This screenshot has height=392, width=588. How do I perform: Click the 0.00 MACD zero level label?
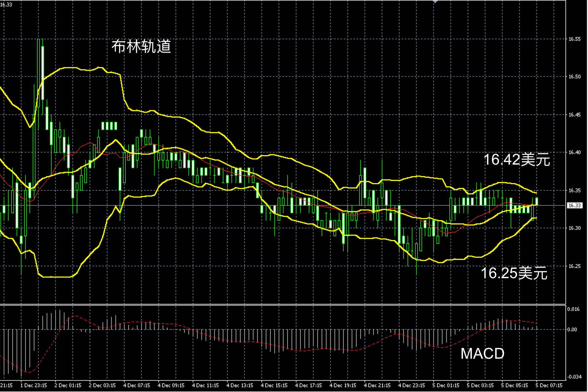click(x=572, y=329)
